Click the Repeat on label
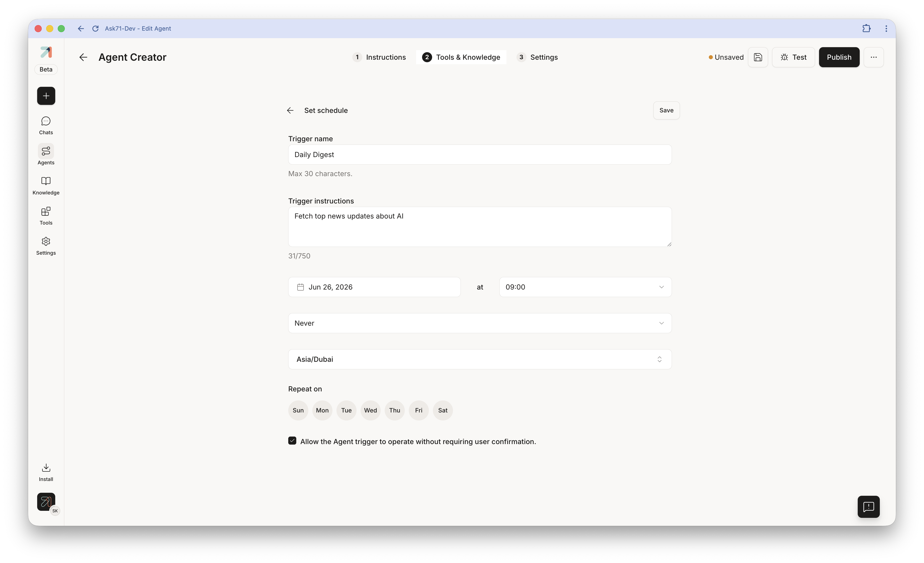 tap(305, 389)
